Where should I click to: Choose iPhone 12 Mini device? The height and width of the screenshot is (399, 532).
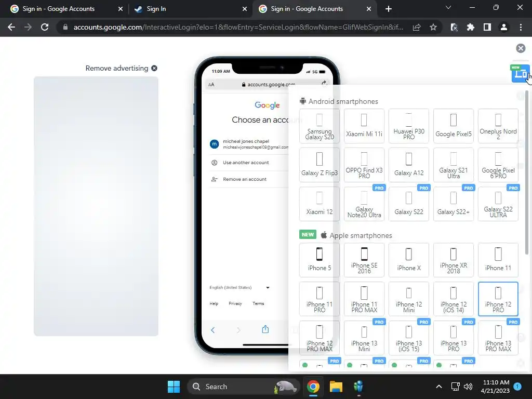409,299
